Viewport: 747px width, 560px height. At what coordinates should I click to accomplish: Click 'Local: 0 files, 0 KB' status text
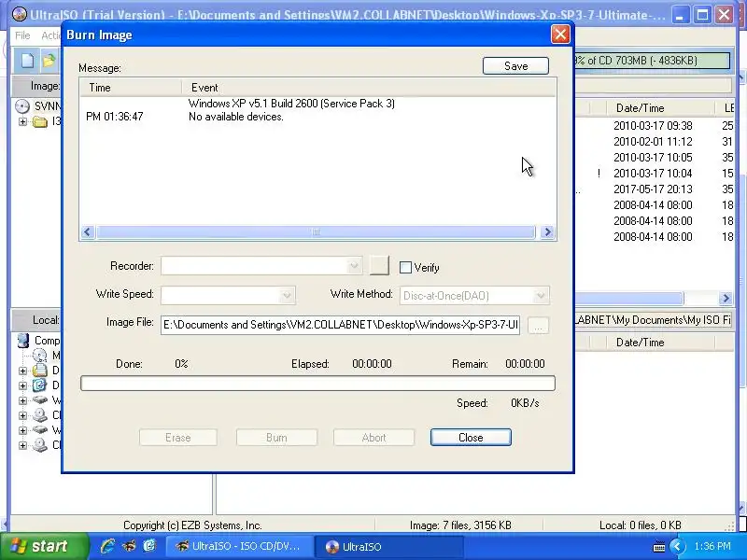point(640,525)
